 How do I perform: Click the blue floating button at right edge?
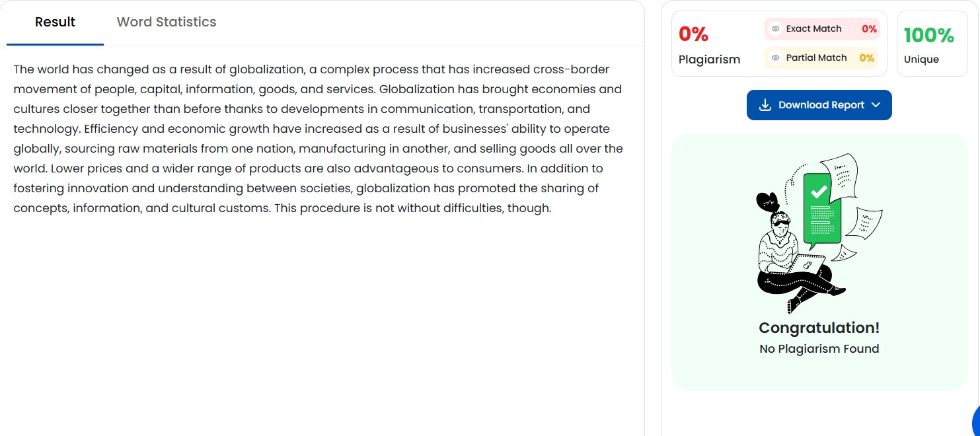pos(975,421)
